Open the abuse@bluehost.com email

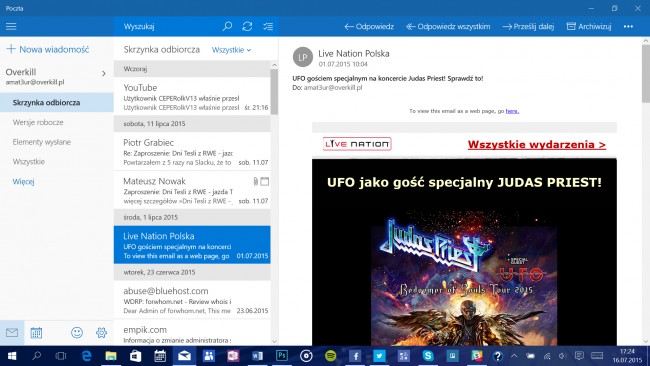click(192, 300)
